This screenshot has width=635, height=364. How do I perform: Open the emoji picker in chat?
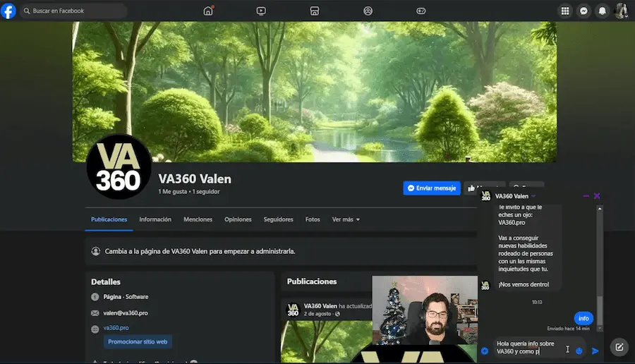pyautogui.click(x=579, y=351)
